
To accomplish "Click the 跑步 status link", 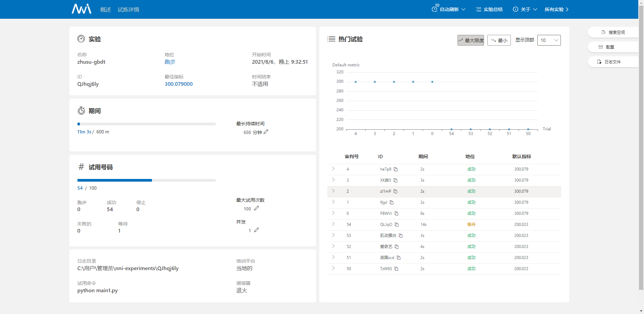I will (x=170, y=62).
